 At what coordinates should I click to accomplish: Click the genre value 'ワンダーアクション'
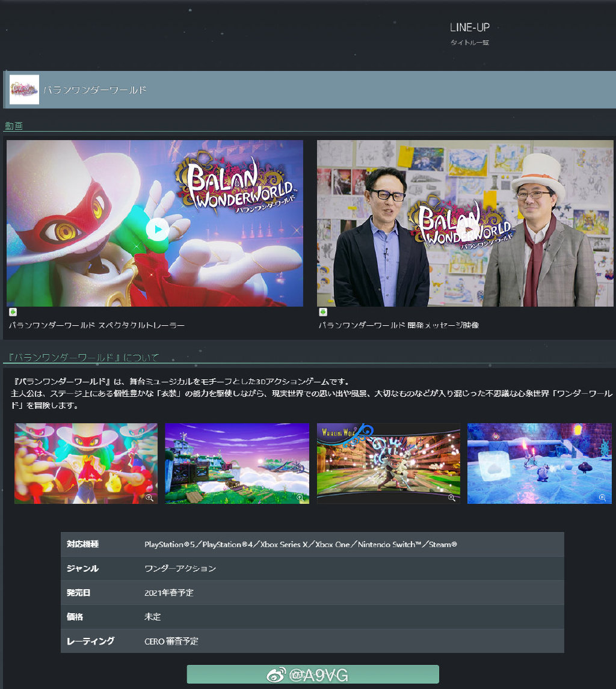coord(180,569)
